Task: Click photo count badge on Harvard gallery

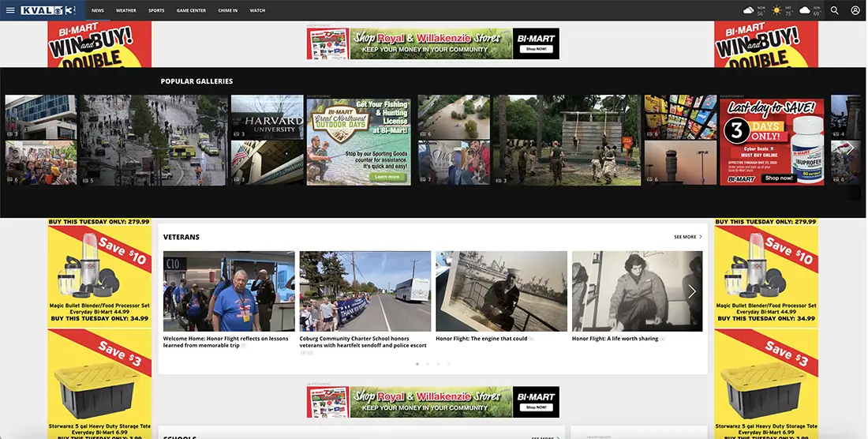Action: [238, 134]
